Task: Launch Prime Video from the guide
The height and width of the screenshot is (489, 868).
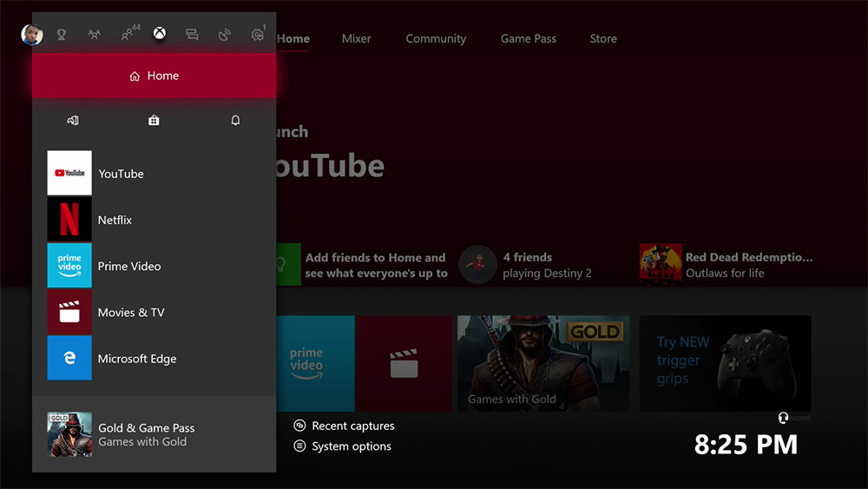Action: coord(154,266)
